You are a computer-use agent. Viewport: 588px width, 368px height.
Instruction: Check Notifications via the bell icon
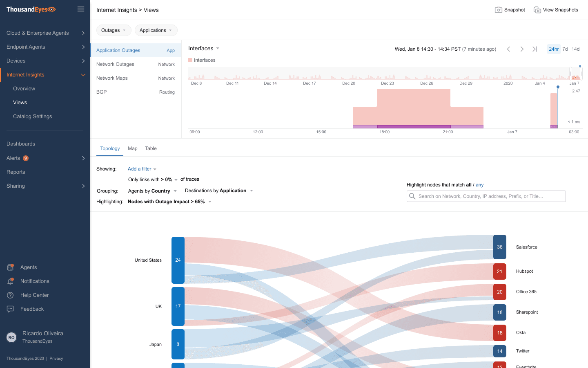pyautogui.click(x=10, y=281)
